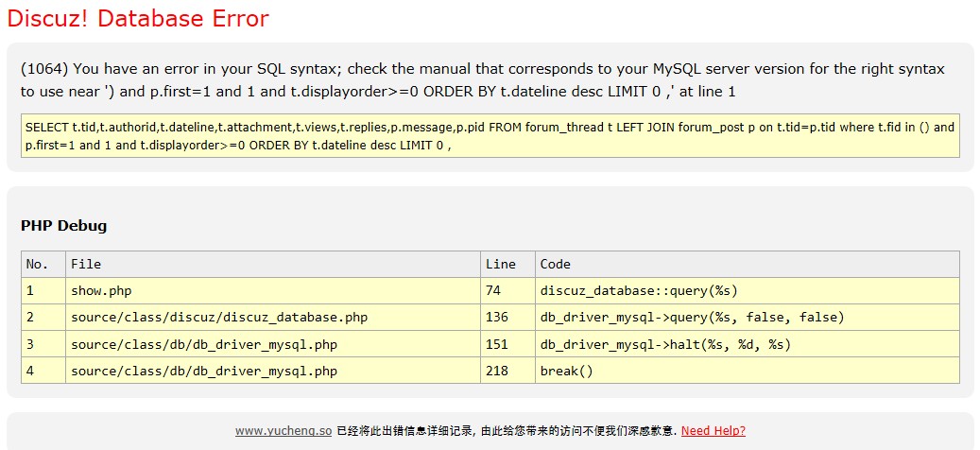Click line number 218
This screenshot has height=450, width=980.
tap(508, 371)
